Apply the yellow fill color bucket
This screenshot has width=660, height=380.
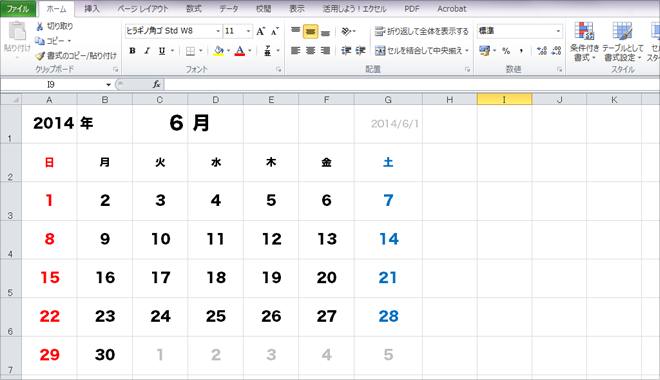point(218,51)
